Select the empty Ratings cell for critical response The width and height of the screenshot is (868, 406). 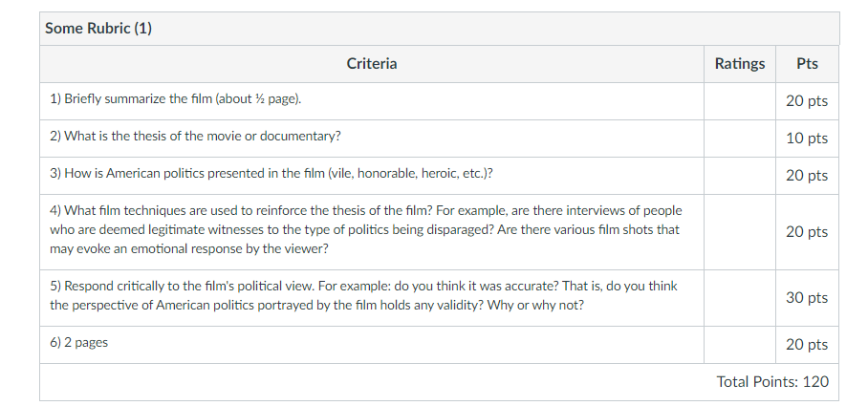739,297
